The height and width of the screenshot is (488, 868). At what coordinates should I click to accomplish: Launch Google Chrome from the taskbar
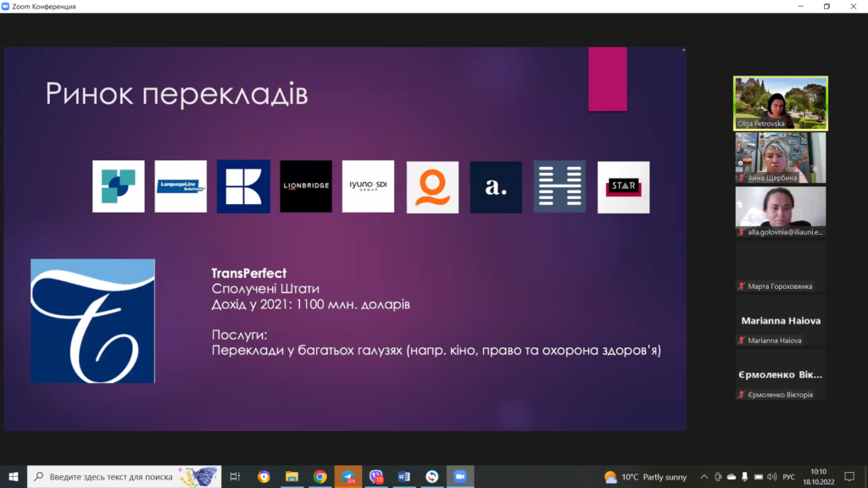(x=320, y=477)
